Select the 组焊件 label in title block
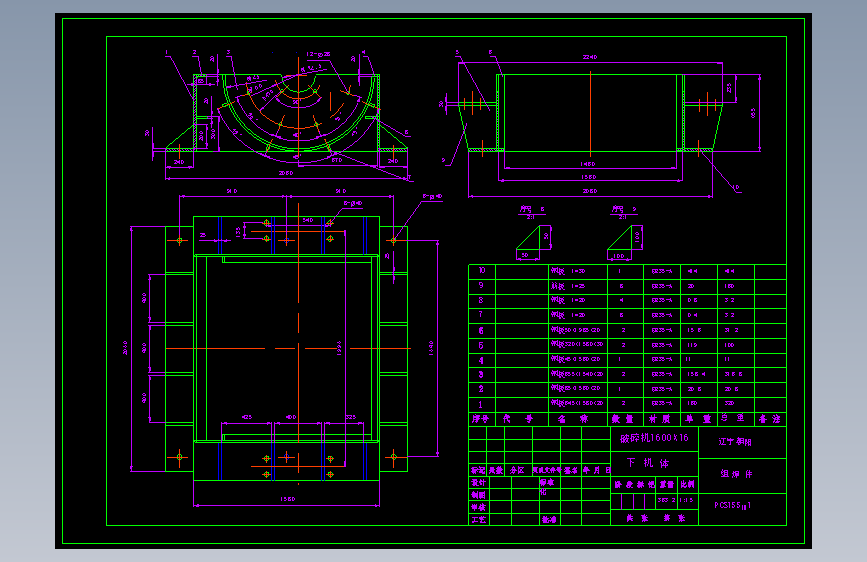Viewport: 867px width, 562px height. (736, 474)
